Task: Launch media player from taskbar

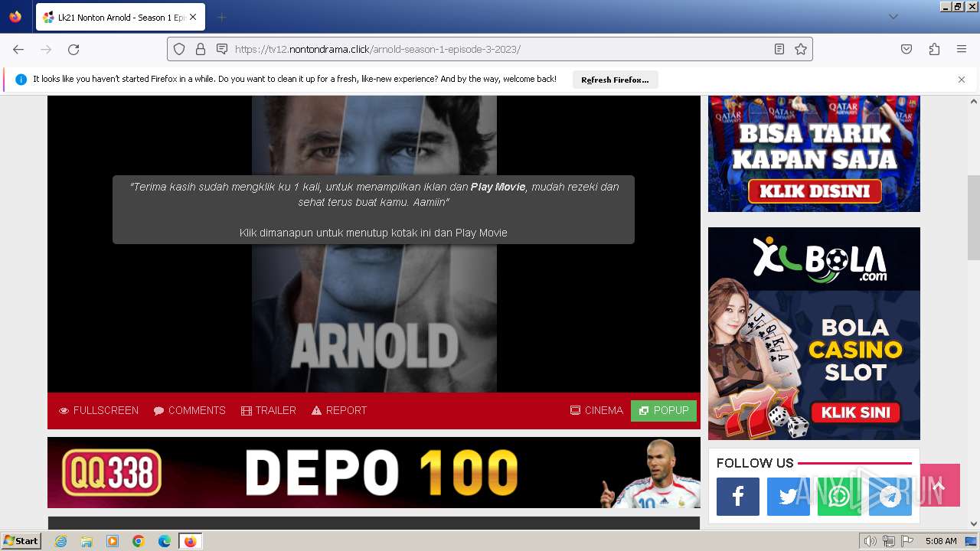Action: click(x=113, y=541)
